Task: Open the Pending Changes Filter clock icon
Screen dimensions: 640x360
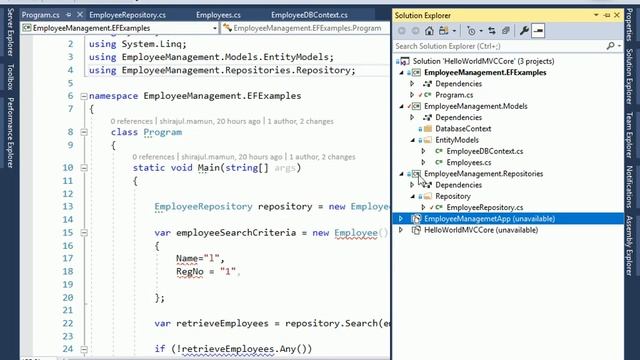Action: [x=471, y=31]
